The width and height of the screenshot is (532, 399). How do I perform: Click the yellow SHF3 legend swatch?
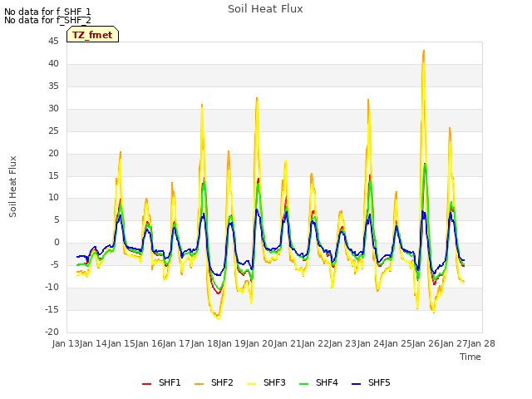pos(251,384)
